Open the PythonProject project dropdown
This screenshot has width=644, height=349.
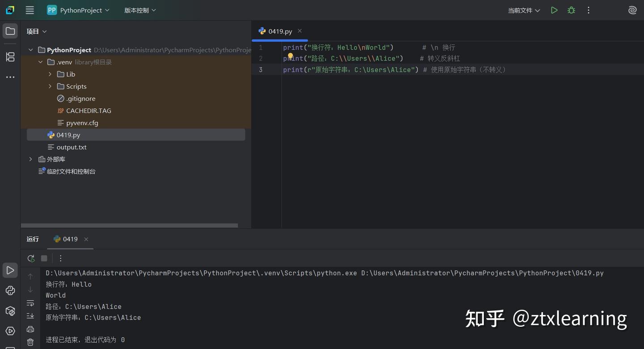(78, 10)
